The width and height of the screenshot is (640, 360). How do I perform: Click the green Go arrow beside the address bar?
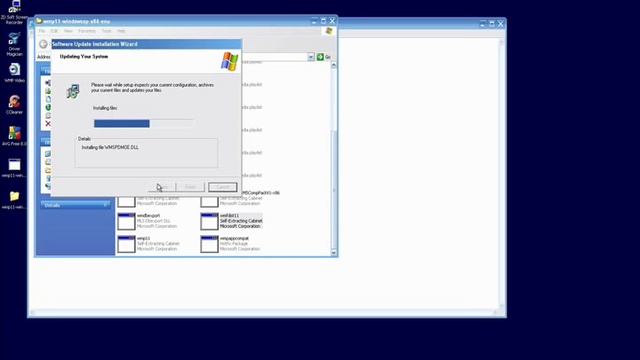coord(320,57)
